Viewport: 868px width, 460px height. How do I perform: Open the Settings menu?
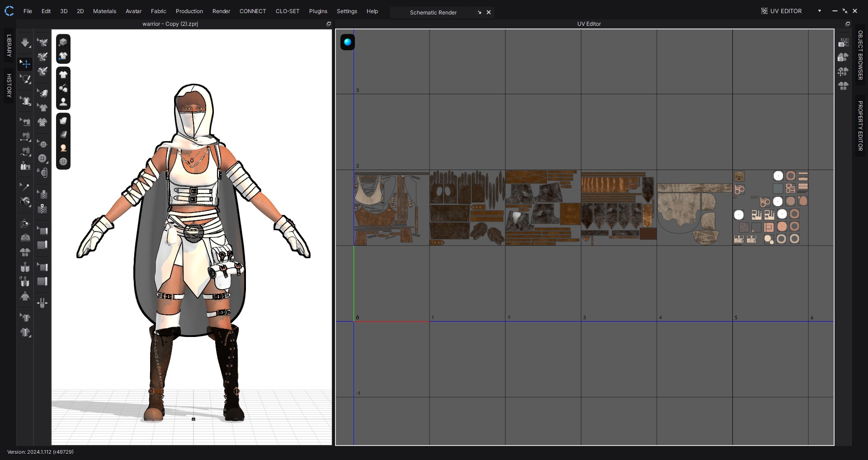tap(347, 11)
